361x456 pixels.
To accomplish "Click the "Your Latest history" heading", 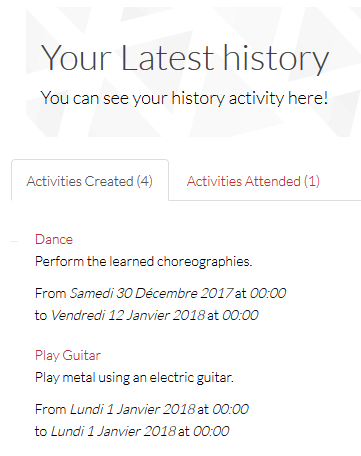I will click(x=185, y=59).
